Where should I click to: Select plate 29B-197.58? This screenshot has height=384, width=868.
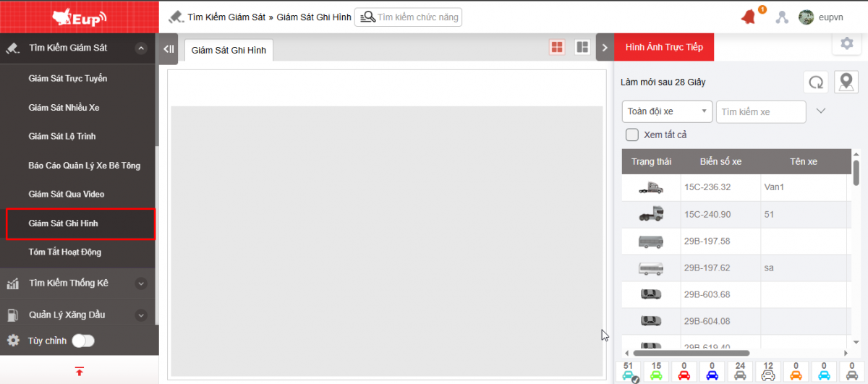(x=707, y=242)
